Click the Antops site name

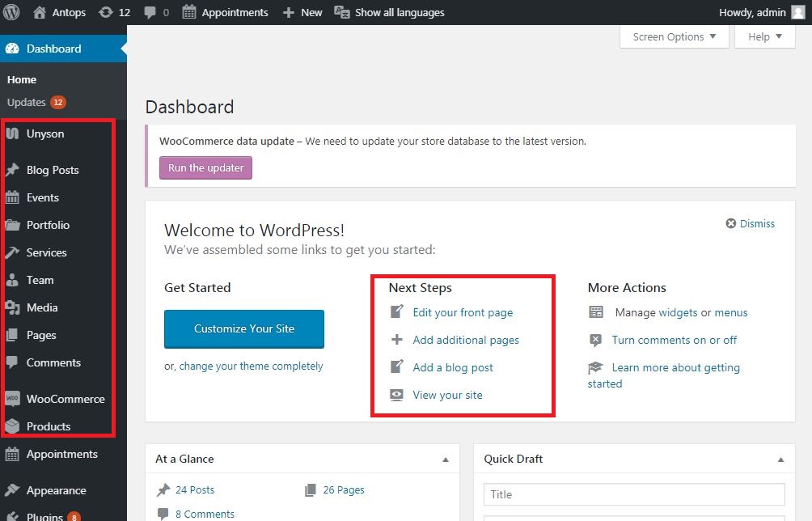click(x=69, y=12)
